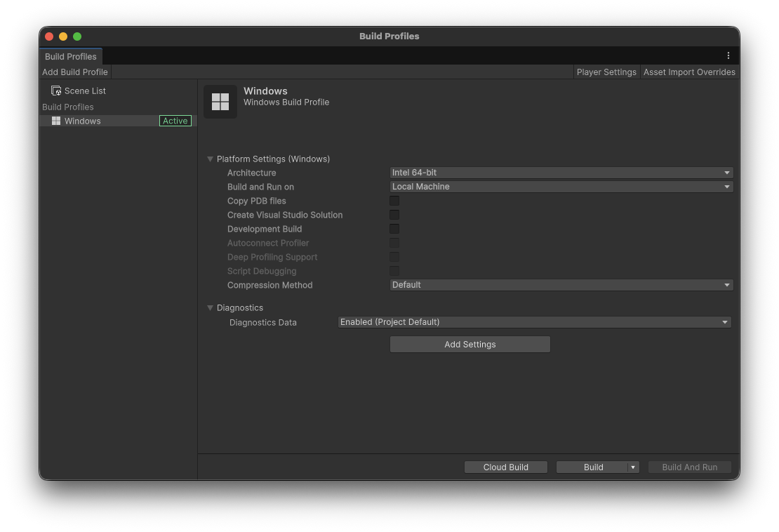Viewport: 779px width, 532px height.
Task: Click the Windows platform icon in sidebar
Action: coord(56,121)
